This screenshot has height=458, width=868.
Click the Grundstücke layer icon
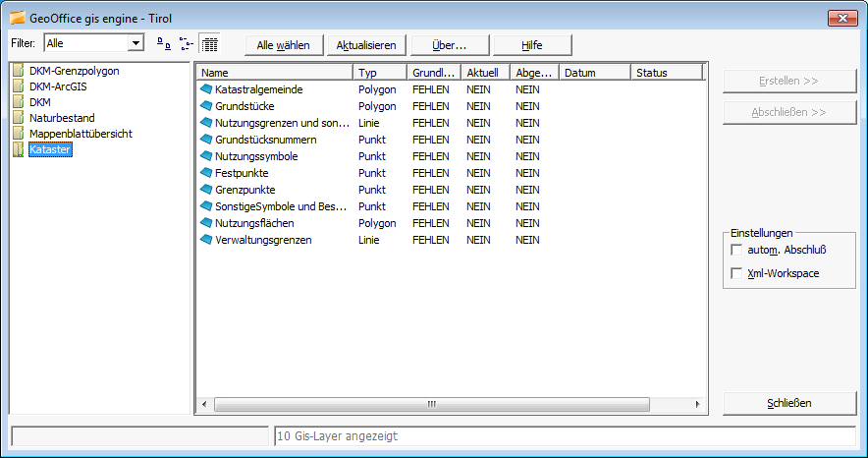click(x=206, y=106)
